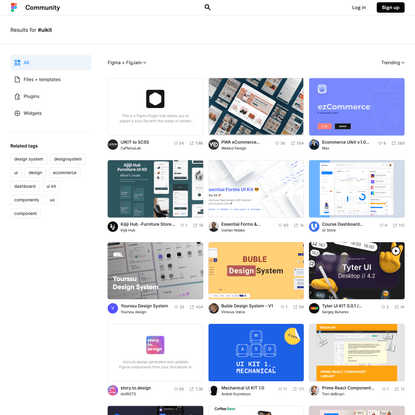Open the Trending sort dropdown
This screenshot has height=415, width=415.
pyautogui.click(x=393, y=62)
